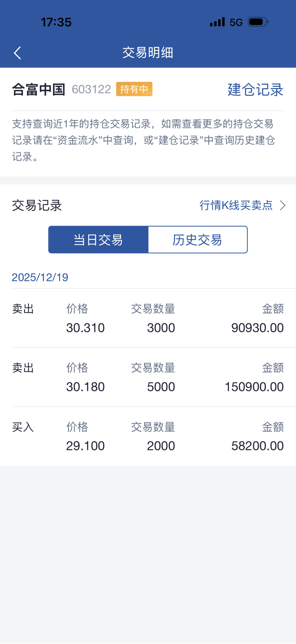Open the sell record at price 30.180

148,377
